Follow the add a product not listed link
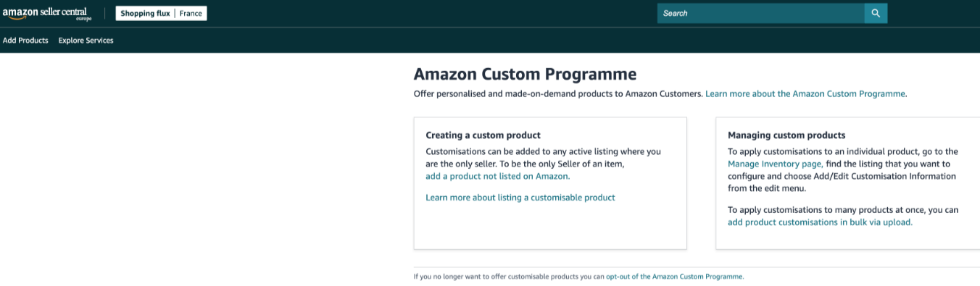Image resolution: width=980 pixels, height=286 pixels. point(497,177)
